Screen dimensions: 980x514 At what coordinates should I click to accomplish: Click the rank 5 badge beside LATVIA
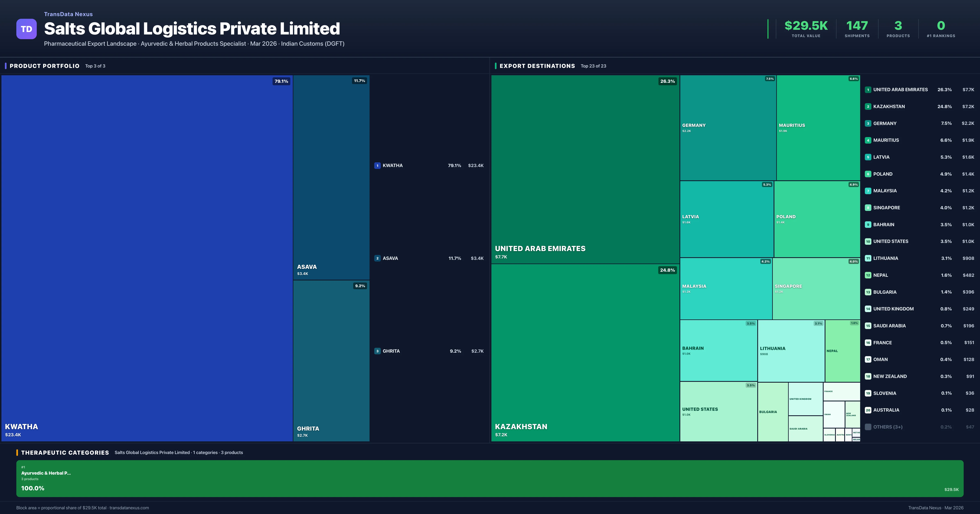click(x=868, y=157)
